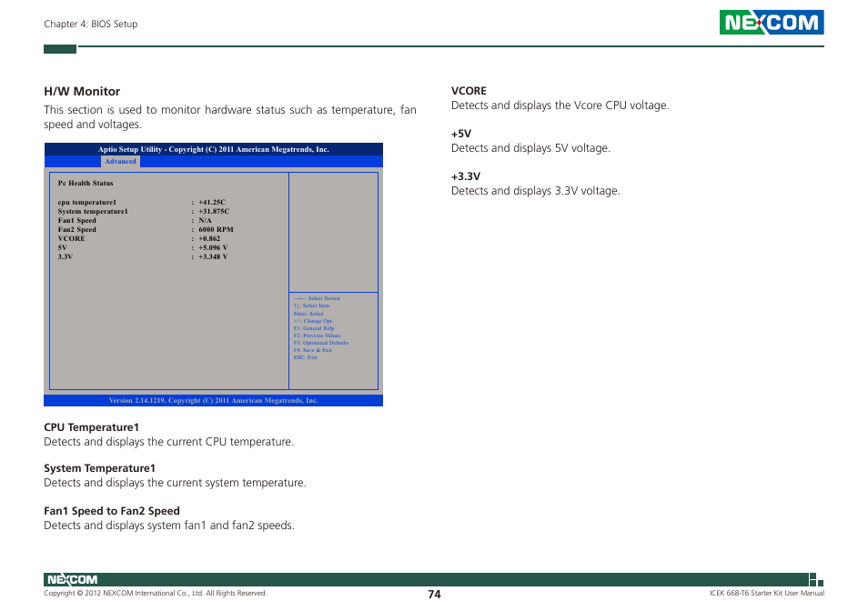Click the 'F1: General Help' hint
Screen dimensions: 868x611
pyautogui.click(x=314, y=328)
